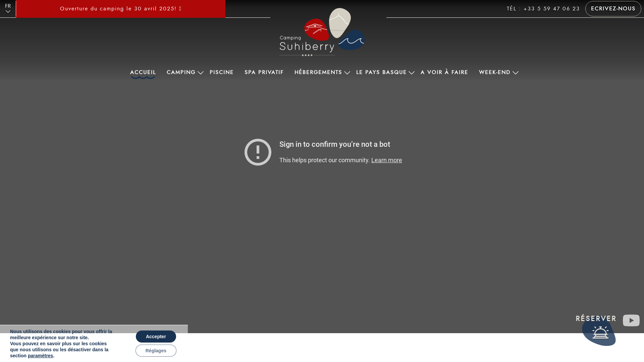Screen dimensions: 644x362
Task: Go to the Accueil menu item
Action: pos(143,72)
